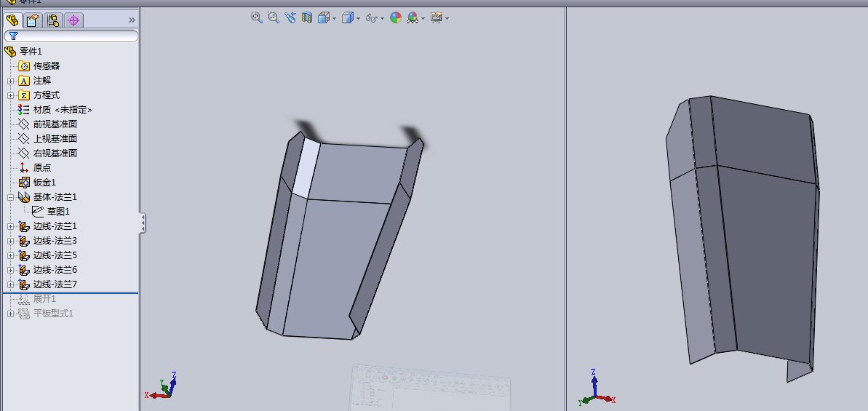Click the Hide/Show Items glasses icon

point(372,18)
